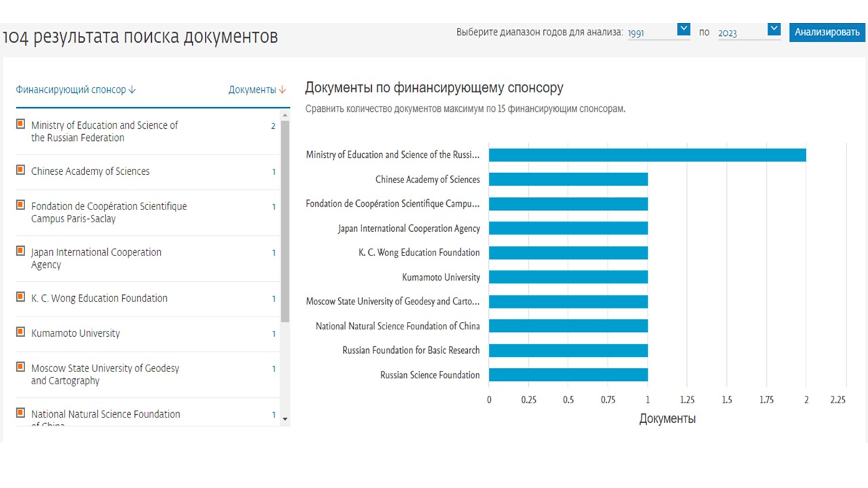Click the Russian Science Foundation chart bar

(x=568, y=375)
